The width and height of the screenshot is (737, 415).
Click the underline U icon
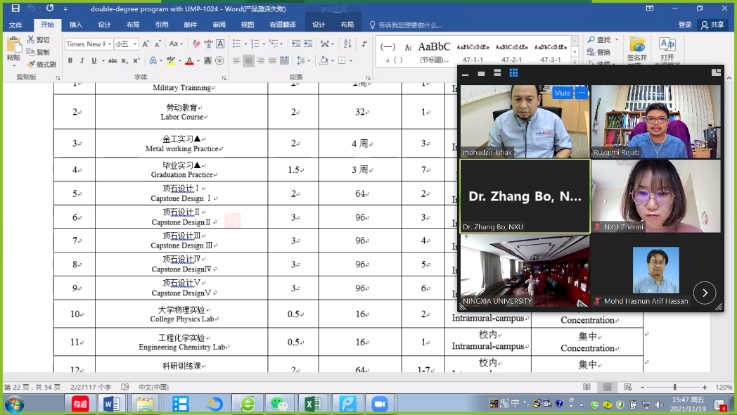(x=94, y=61)
